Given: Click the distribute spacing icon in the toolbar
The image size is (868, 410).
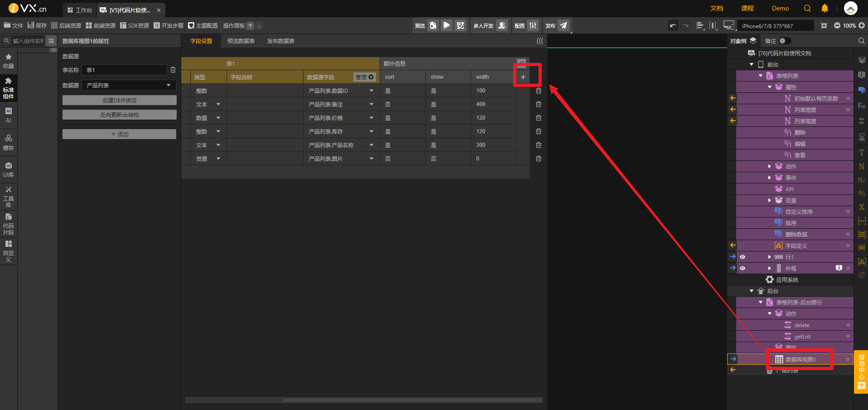Looking at the screenshot, I should 713,26.
